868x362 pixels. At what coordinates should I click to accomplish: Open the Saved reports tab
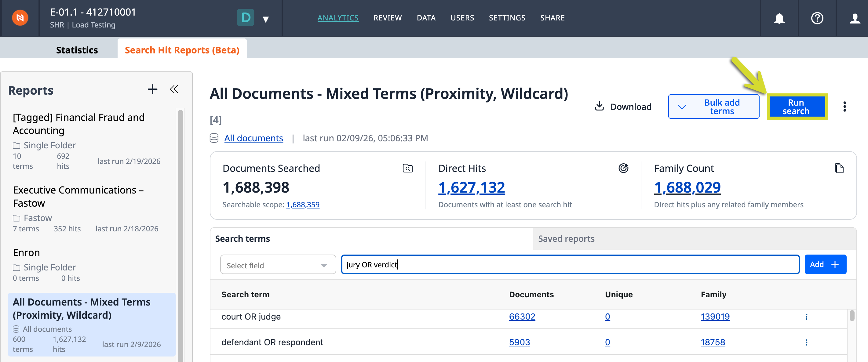pos(566,238)
